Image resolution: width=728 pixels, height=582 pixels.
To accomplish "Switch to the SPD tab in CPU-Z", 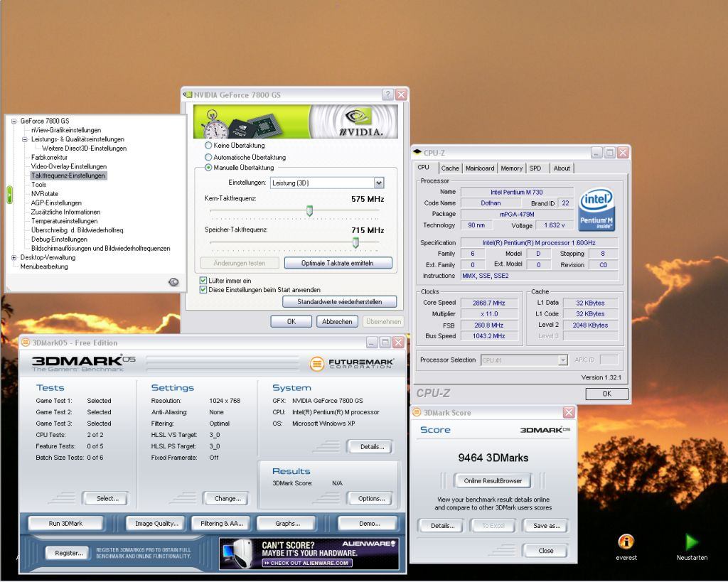I will coord(535,168).
